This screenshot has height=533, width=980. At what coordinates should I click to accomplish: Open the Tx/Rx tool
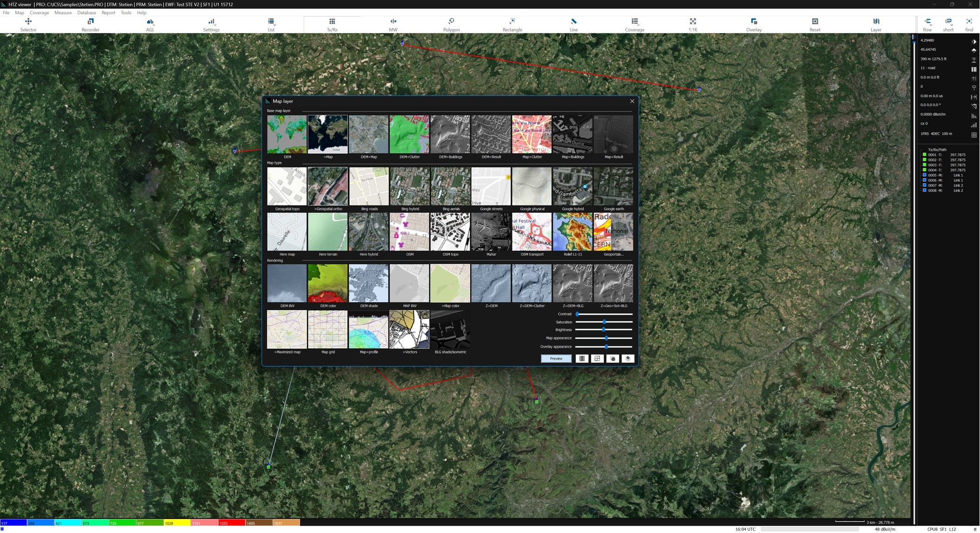point(332,24)
